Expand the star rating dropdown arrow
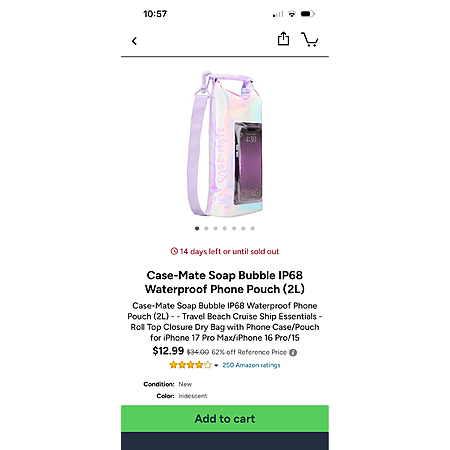 coord(216,366)
